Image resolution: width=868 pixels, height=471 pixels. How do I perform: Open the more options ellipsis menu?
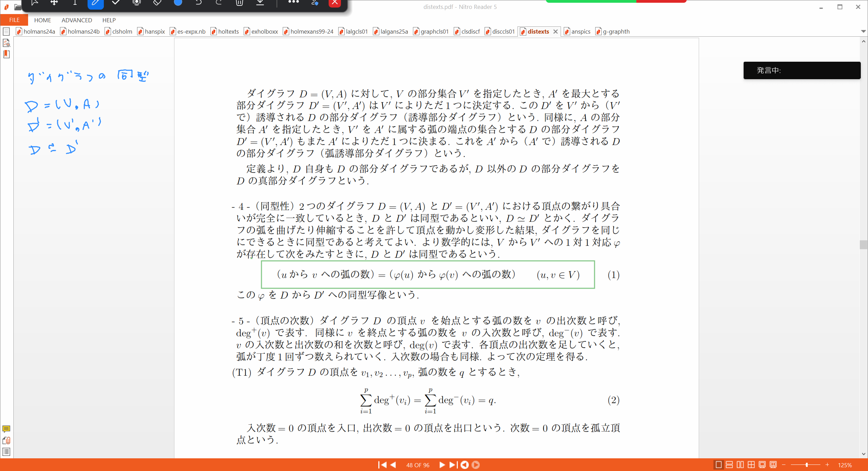click(x=294, y=2)
